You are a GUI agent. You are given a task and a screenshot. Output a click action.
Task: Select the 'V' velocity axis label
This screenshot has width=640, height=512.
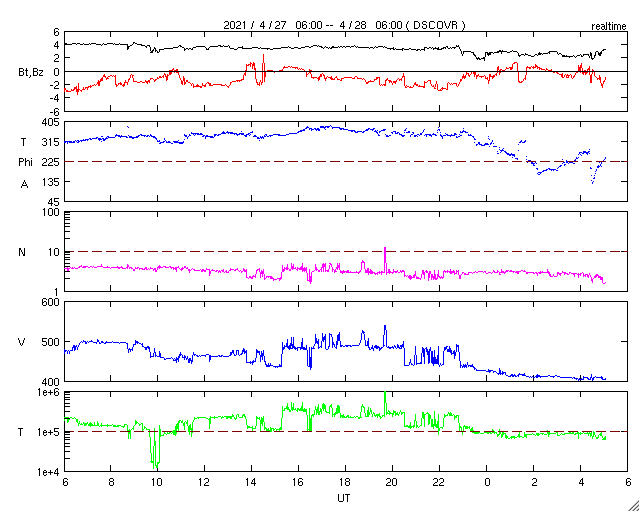(22, 342)
